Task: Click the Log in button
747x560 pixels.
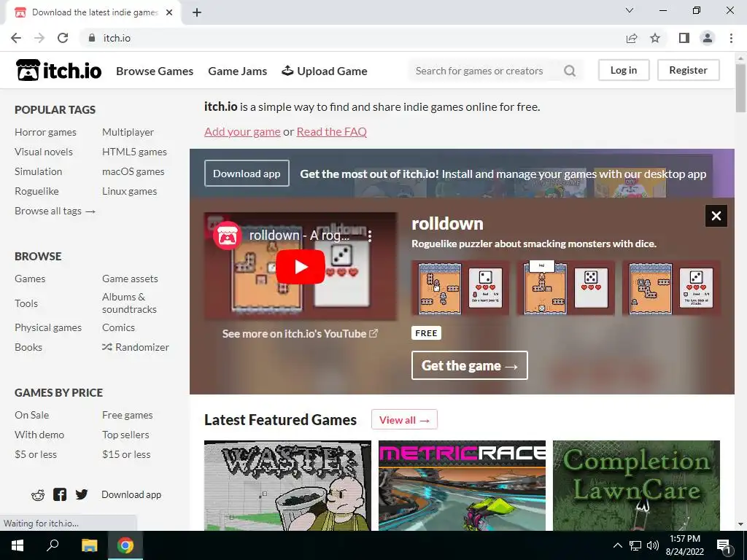Action: (x=624, y=70)
